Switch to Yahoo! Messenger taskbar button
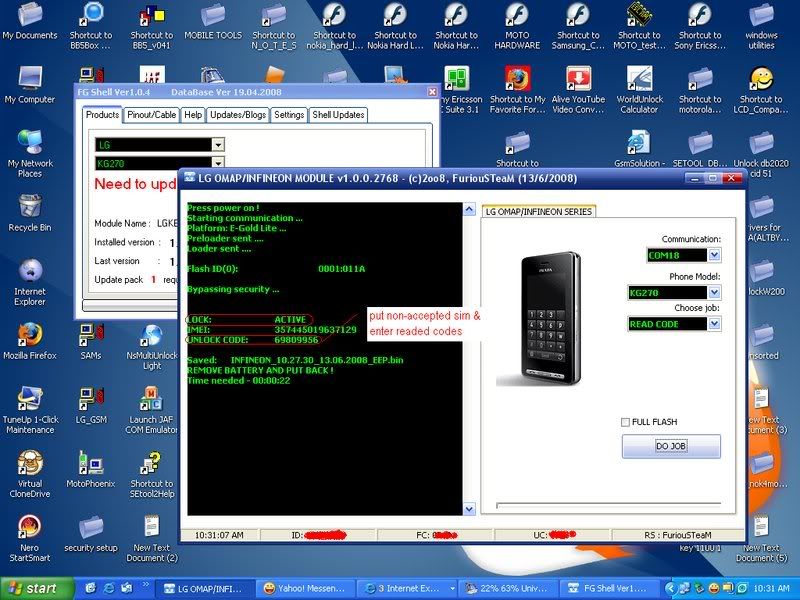The image size is (800, 600). coord(304,588)
